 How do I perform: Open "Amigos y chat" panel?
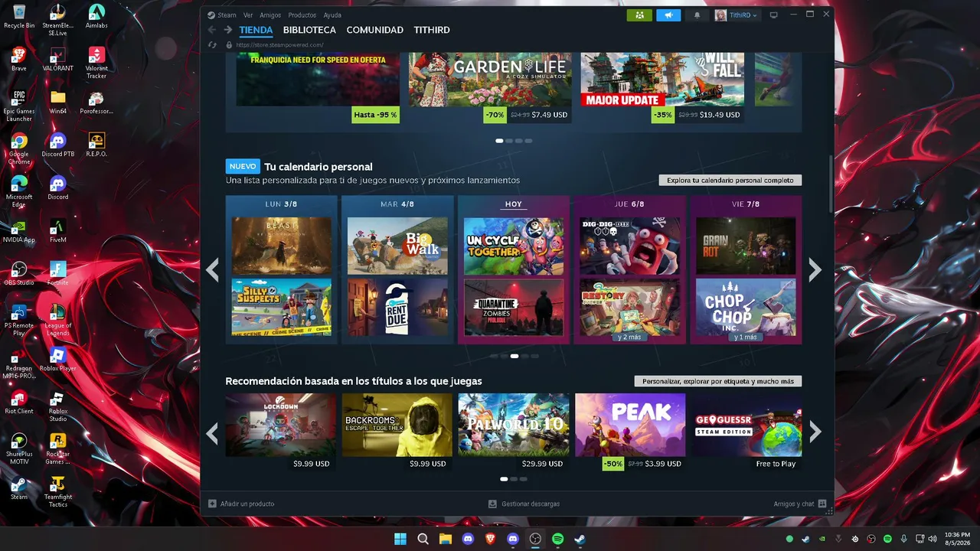click(800, 504)
